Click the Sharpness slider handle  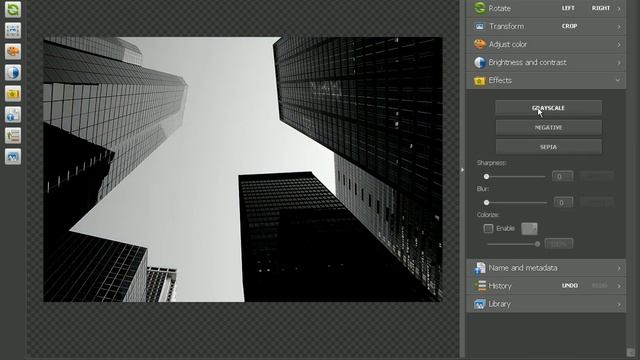tap(486, 176)
